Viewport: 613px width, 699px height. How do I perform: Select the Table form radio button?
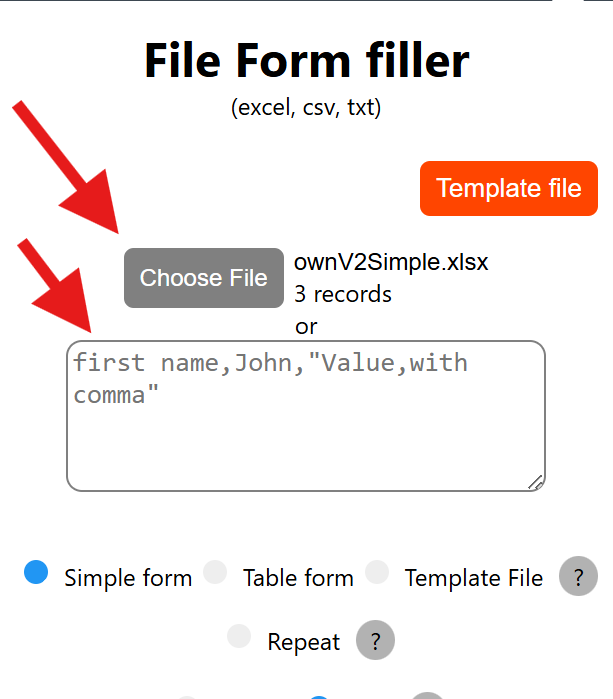[x=215, y=572]
